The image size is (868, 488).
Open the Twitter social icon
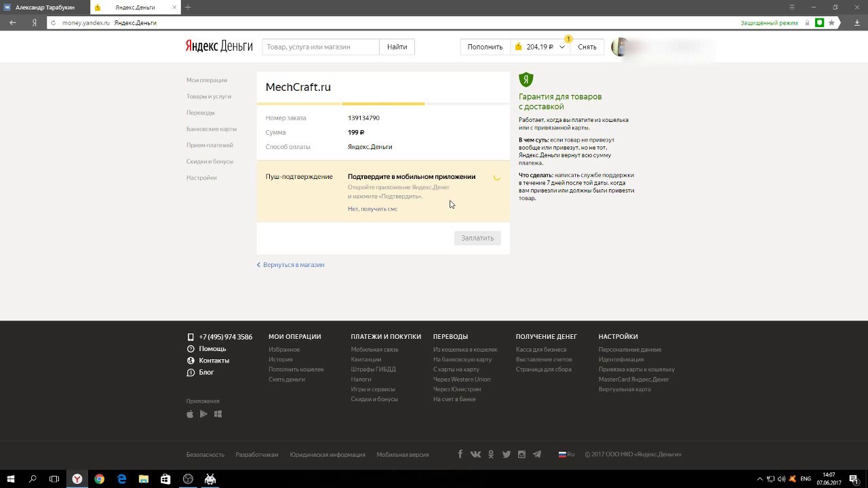506,454
